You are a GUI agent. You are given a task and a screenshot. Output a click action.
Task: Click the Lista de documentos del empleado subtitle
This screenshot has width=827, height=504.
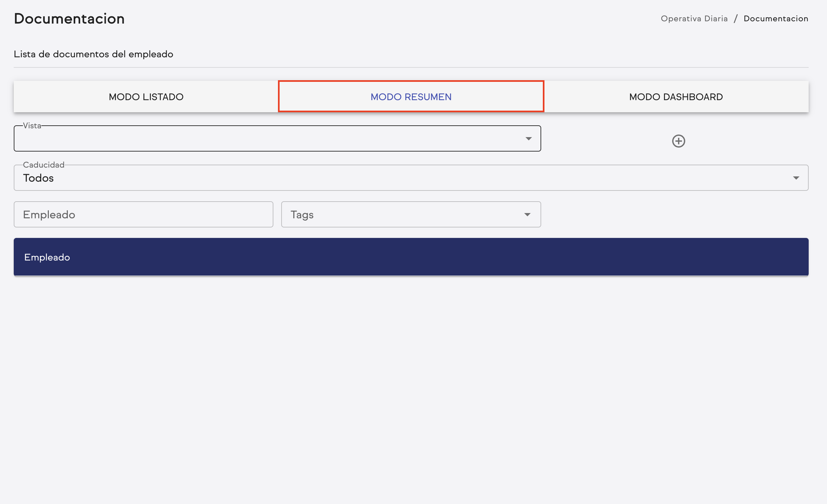[x=93, y=54]
